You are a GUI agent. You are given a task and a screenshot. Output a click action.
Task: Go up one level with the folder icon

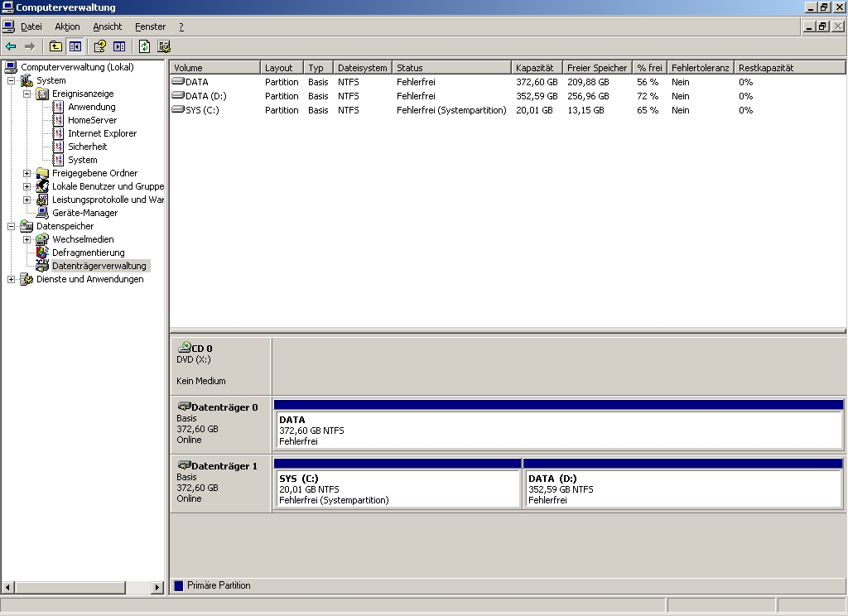coord(55,46)
